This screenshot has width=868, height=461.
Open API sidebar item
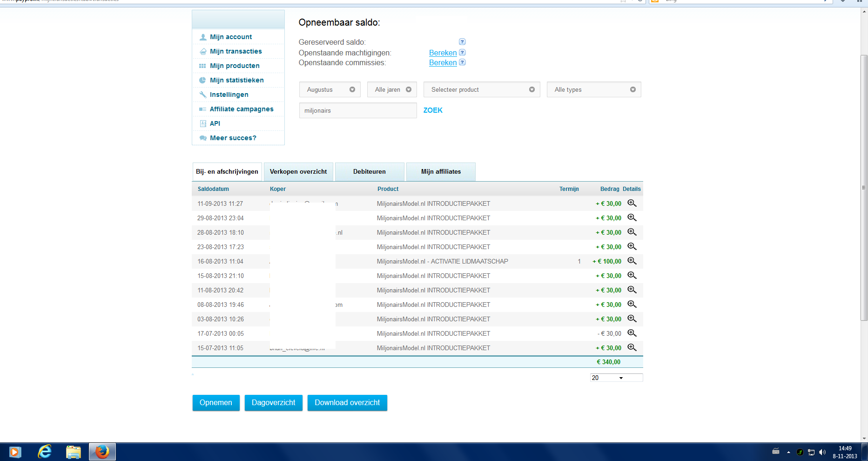tap(215, 123)
